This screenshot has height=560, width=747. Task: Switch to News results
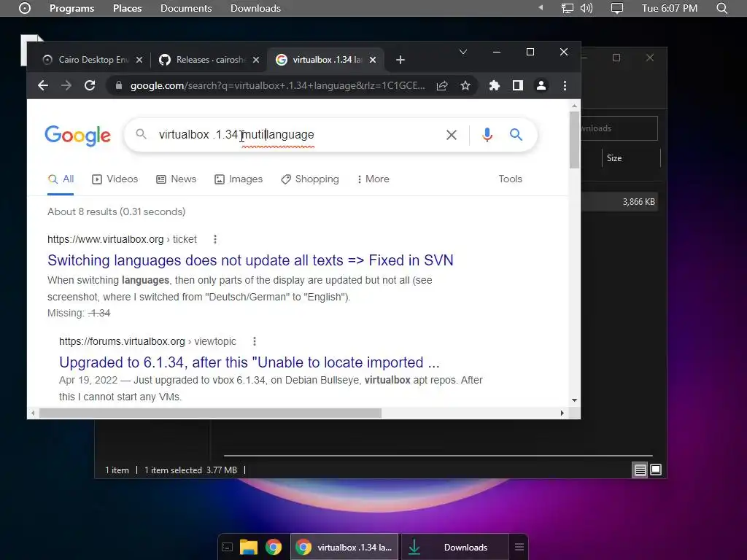[x=177, y=179]
